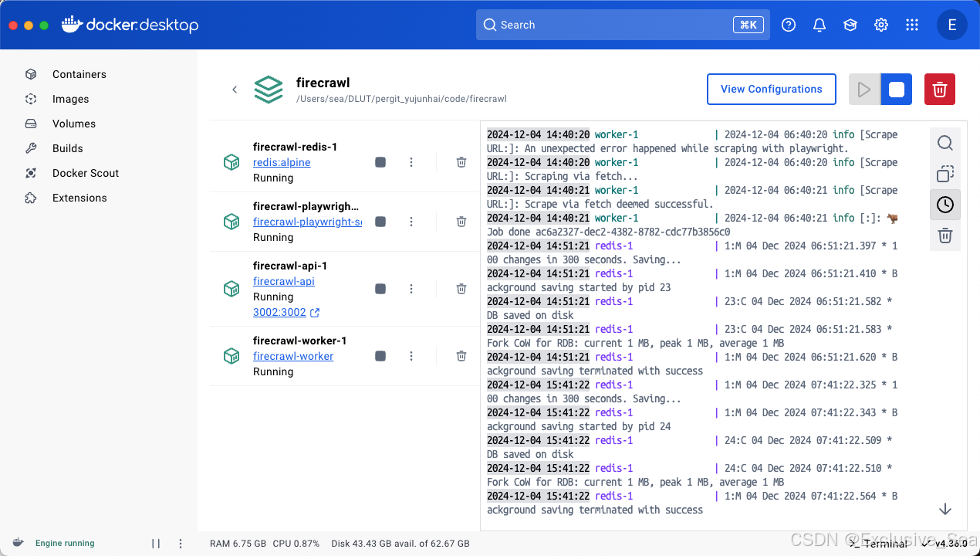This screenshot has width=980, height=556.
Task: Open the notifications bell icon
Action: [x=819, y=25]
